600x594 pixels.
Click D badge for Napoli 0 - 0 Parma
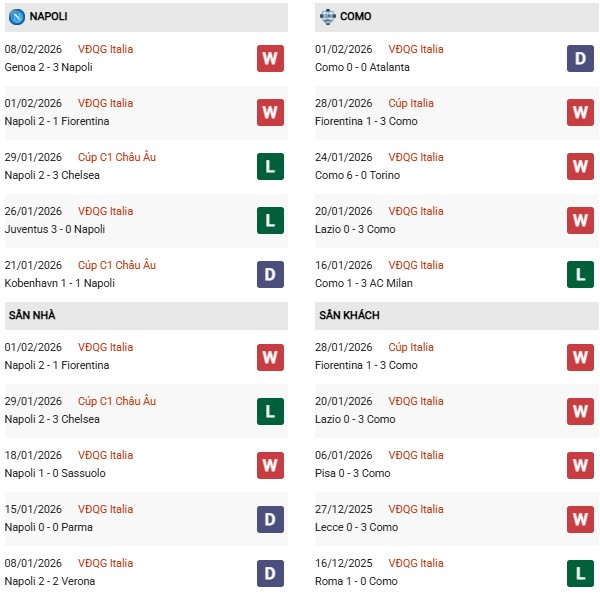coord(270,518)
